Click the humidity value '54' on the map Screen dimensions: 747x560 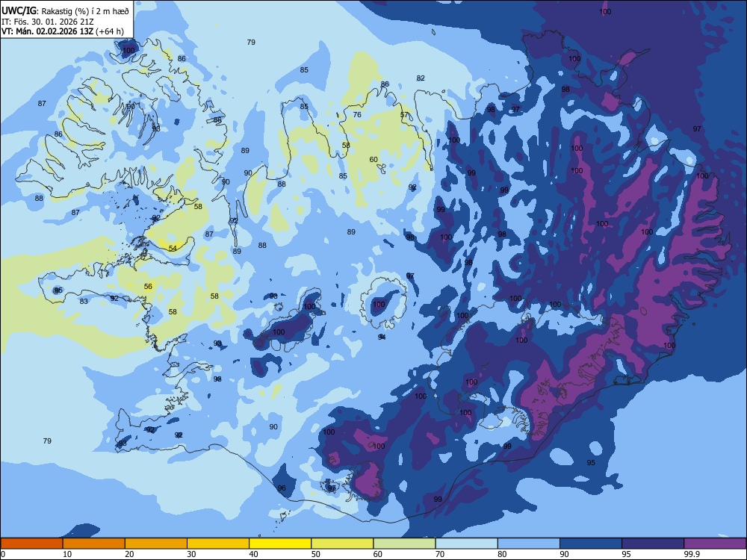click(x=173, y=248)
